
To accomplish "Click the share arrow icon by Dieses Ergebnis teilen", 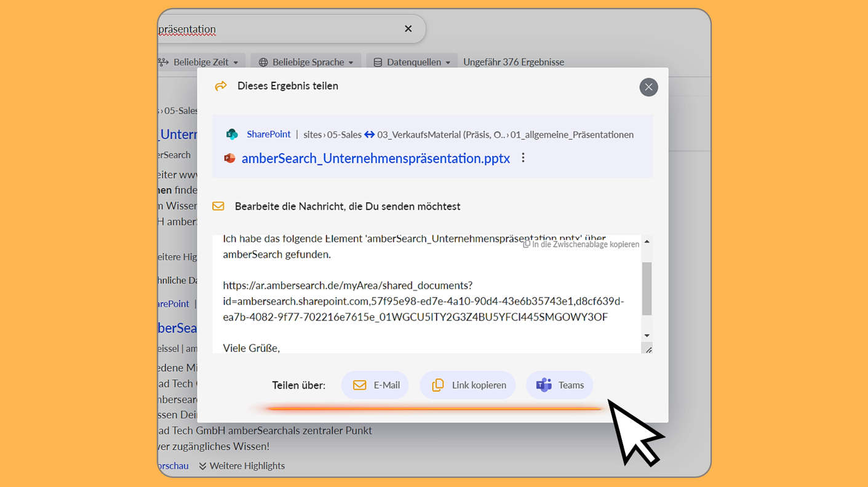I will click(x=220, y=86).
